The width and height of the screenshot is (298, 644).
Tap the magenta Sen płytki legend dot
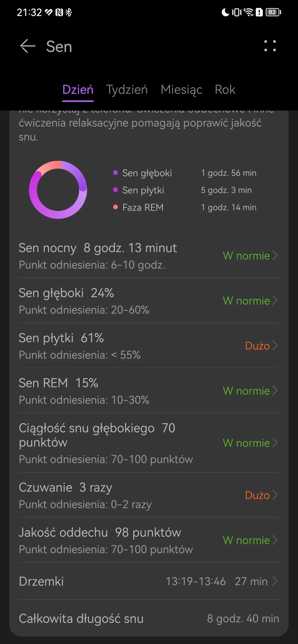pos(115,190)
